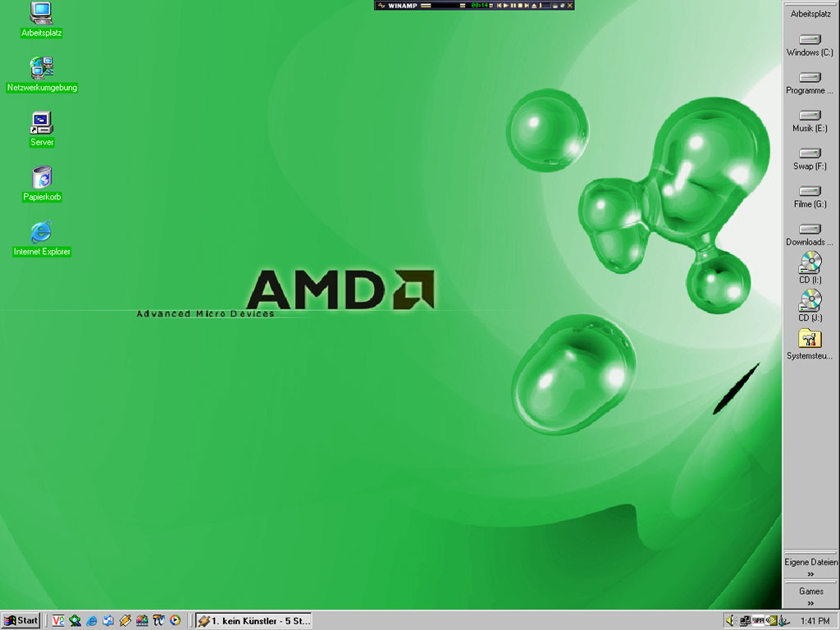The image size is (840, 630).
Task: Open the CD (J:) drive
Action: 810,306
